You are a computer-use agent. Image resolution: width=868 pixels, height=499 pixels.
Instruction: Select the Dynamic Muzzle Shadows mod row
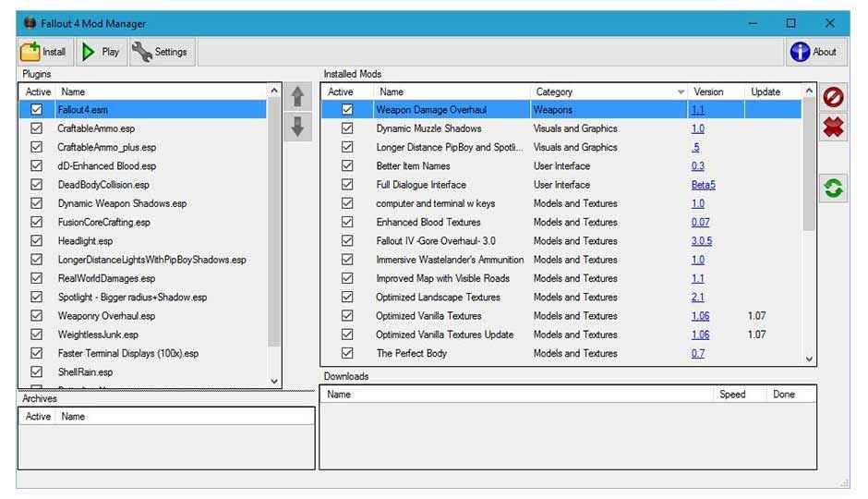(561, 128)
